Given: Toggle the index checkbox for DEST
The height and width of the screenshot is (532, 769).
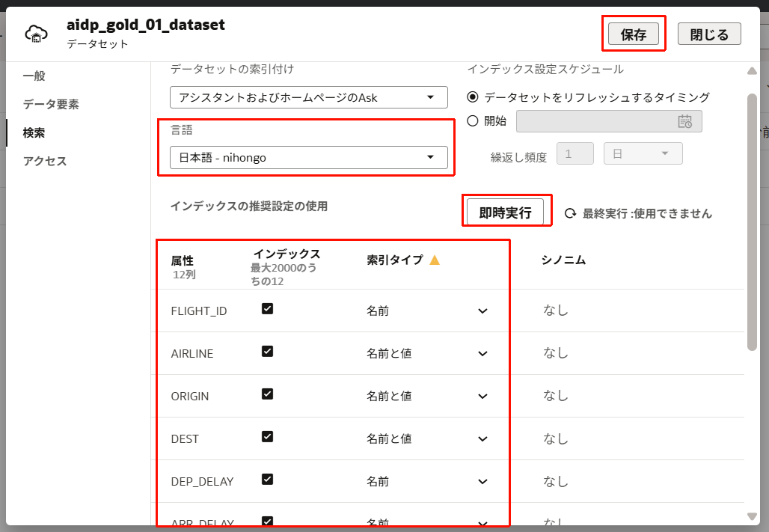Looking at the screenshot, I should pyautogui.click(x=267, y=437).
